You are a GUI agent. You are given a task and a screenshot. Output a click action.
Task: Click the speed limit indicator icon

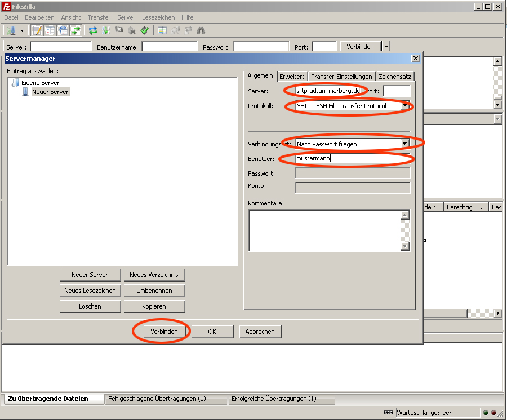click(x=388, y=413)
